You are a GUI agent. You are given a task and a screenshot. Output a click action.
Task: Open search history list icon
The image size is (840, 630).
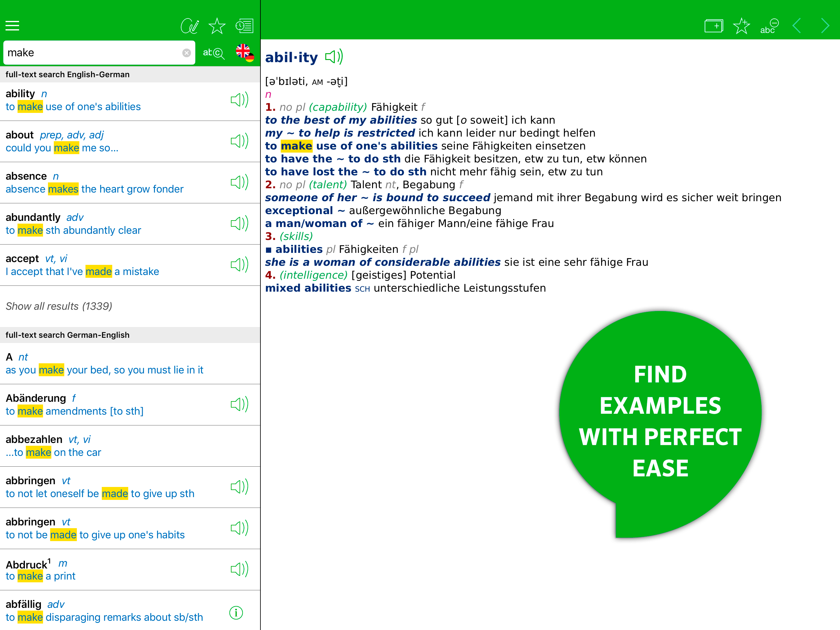pyautogui.click(x=244, y=26)
